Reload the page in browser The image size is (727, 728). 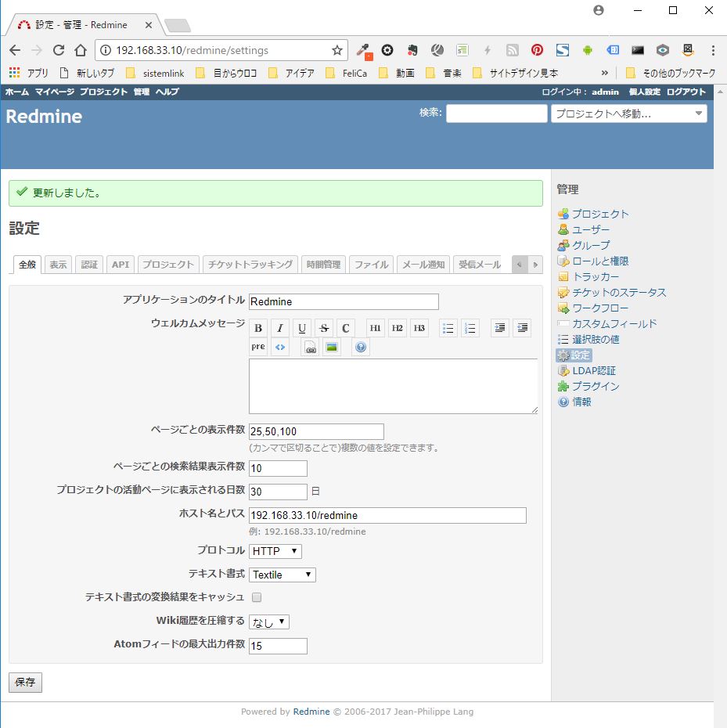tap(59, 50)
